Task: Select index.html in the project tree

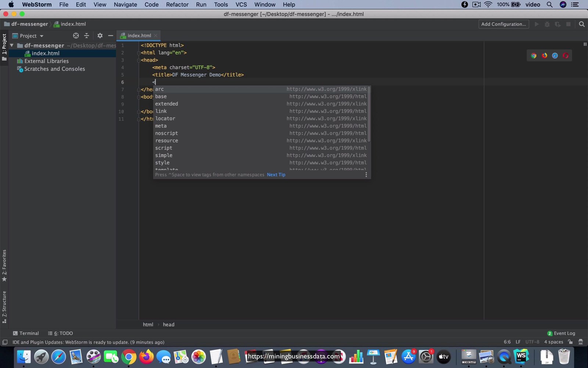Action: point(46,53)
